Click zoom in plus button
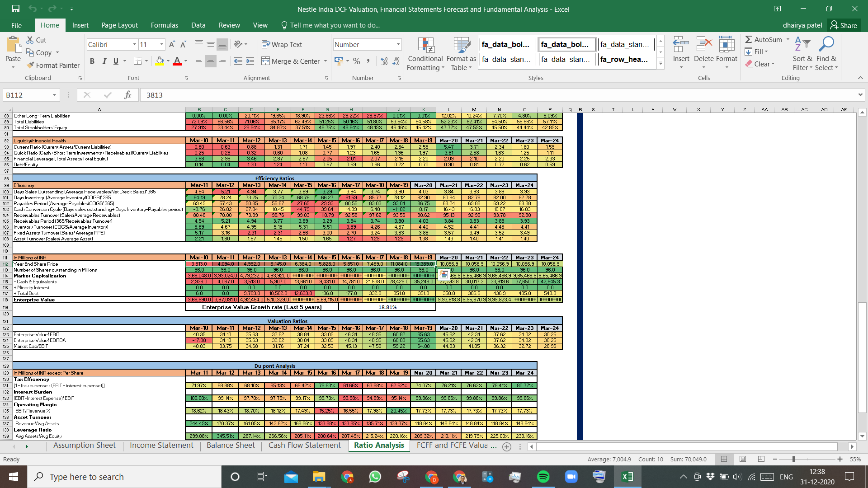Screen dimensions: 868x488 (x=840, y=459)
